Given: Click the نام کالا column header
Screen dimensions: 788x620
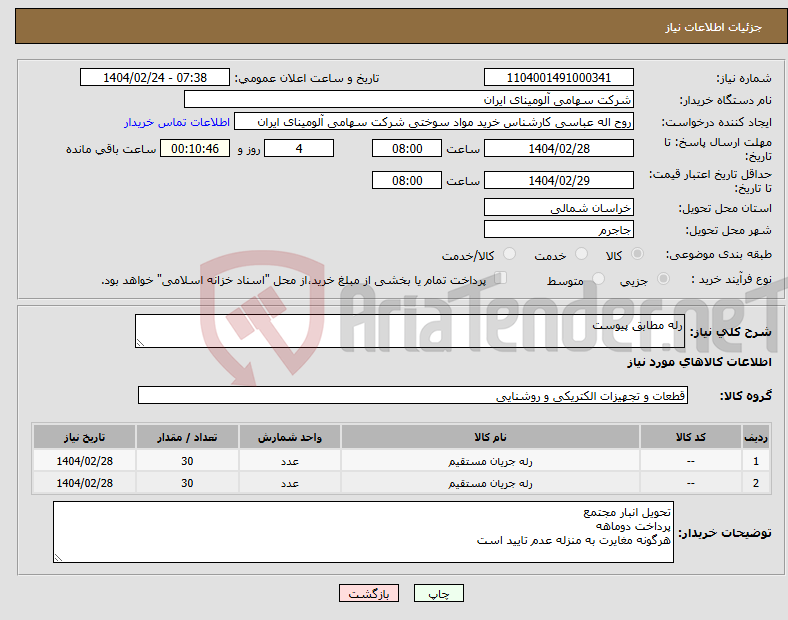Looking at the screenshot, I should point(490,437).
